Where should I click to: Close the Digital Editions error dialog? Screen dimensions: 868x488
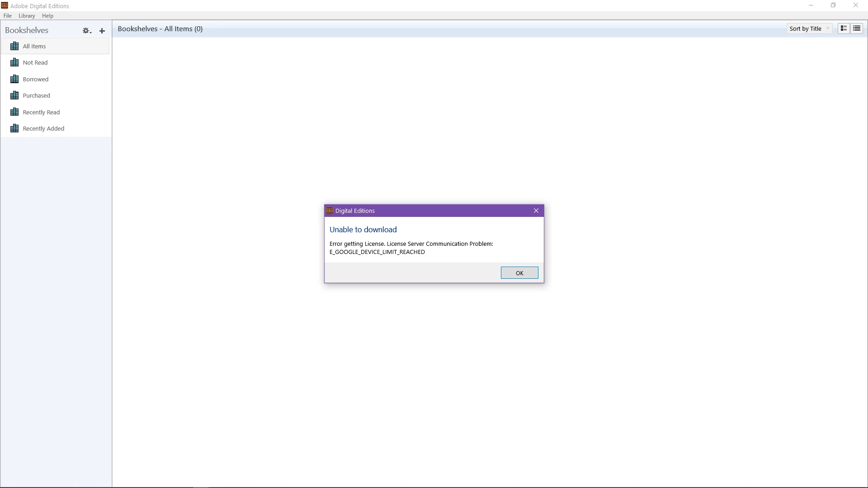536,211
